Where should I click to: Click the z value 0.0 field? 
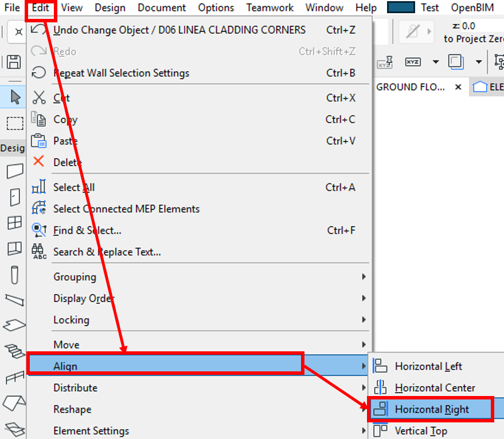(x=482, y=26)
